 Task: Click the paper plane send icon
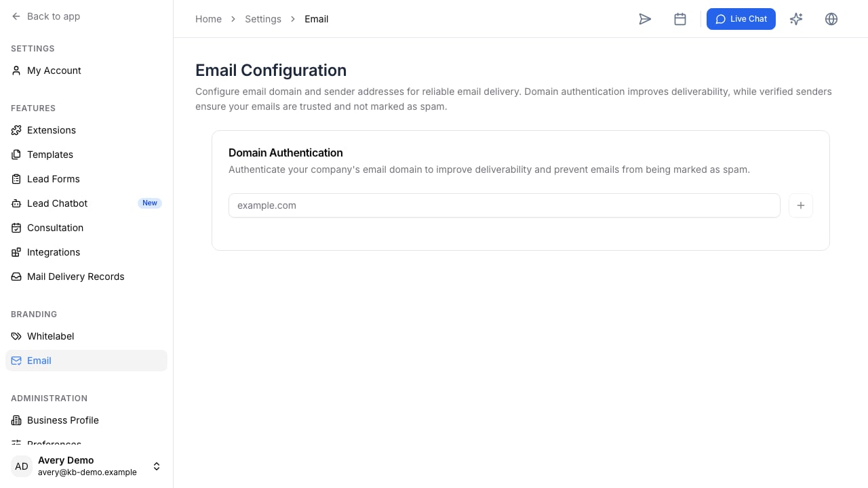[x=645, y=19]
